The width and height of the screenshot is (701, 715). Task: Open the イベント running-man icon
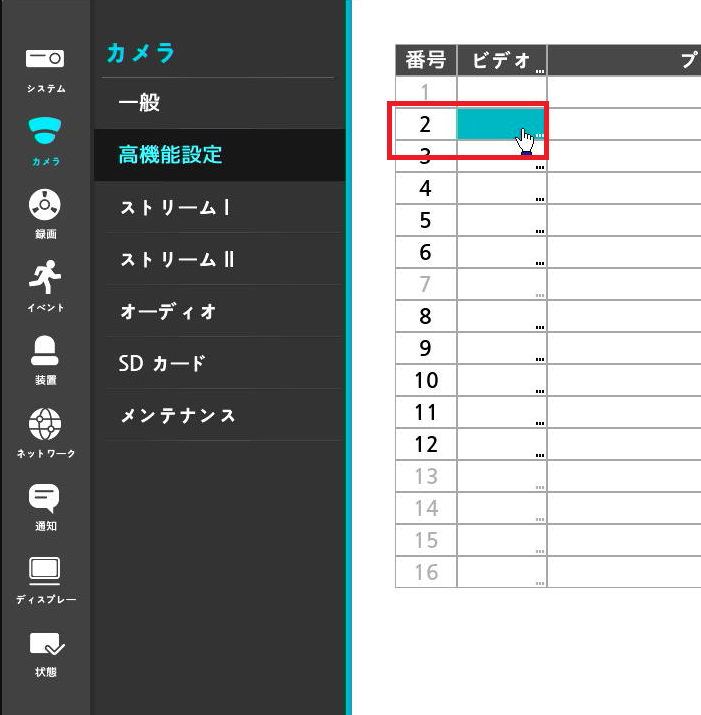click(x=45, y=277)
